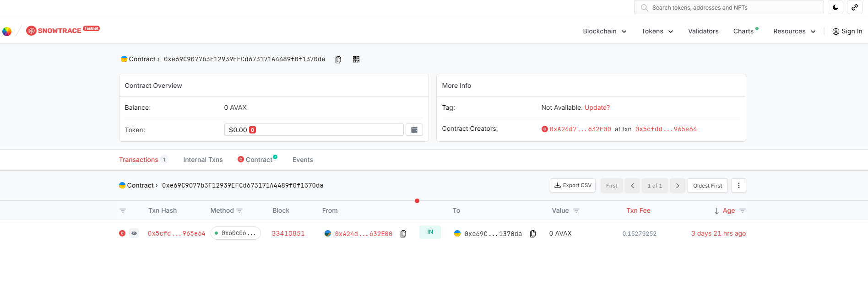Expand Resources dropdown menu
Screen dimensions: 868x285
794,31
